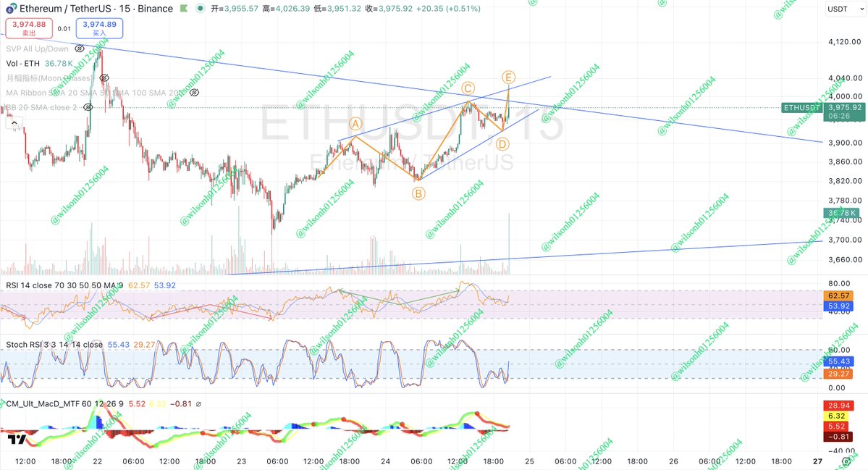This screenshot has width=868, height=470.
Task: Toggle visibility of MA Ribbon indicator
Action: [194, 93]
